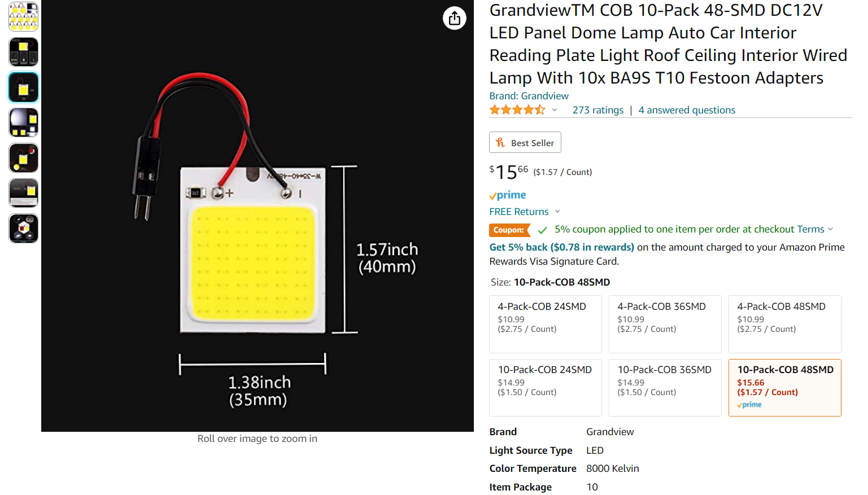
Task: Click the green coupon checkmark icon
Action: 543,229
